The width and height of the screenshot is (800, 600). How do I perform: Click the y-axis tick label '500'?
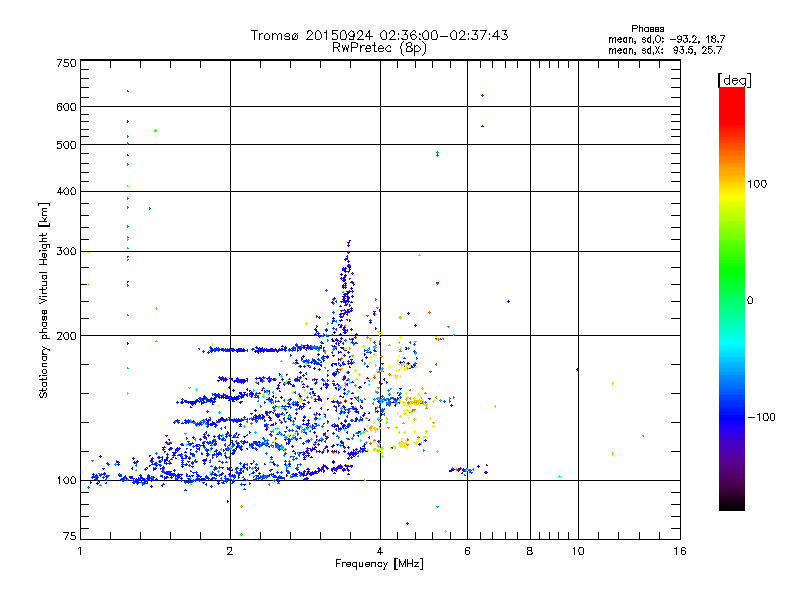pyautogui.click(x=66, y=145)
